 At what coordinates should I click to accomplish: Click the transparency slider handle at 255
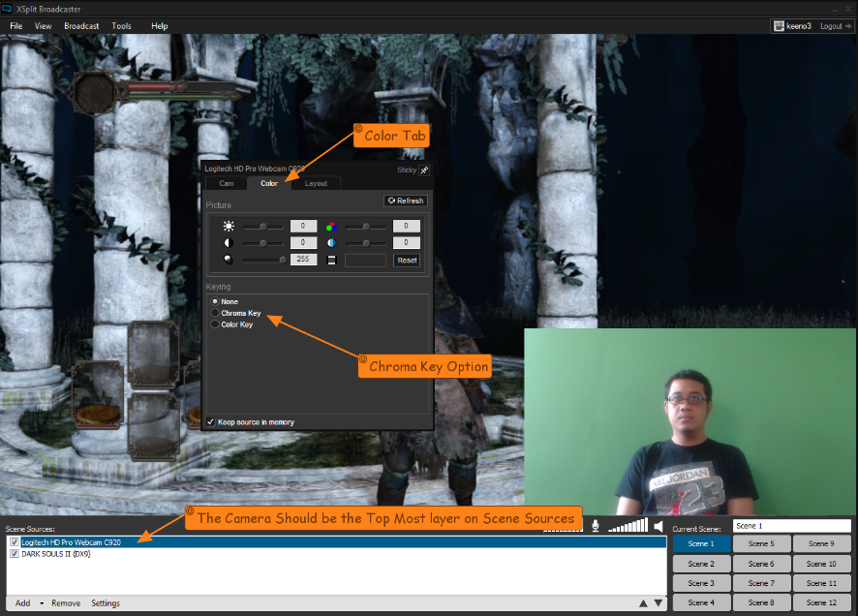(283, 261)
